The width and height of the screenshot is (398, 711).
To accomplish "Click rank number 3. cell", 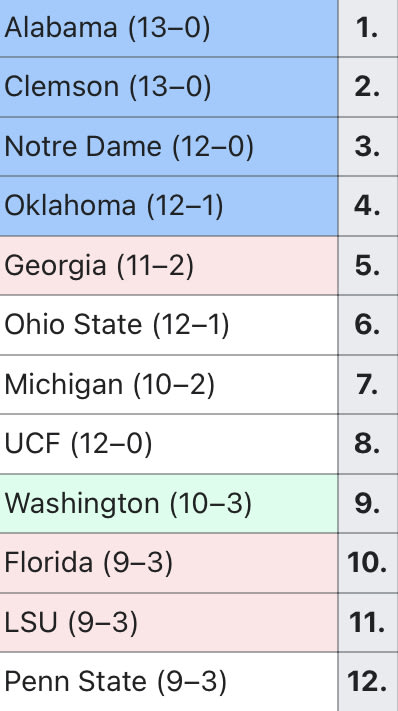I will pyautogui.click(x=368, y=146).
